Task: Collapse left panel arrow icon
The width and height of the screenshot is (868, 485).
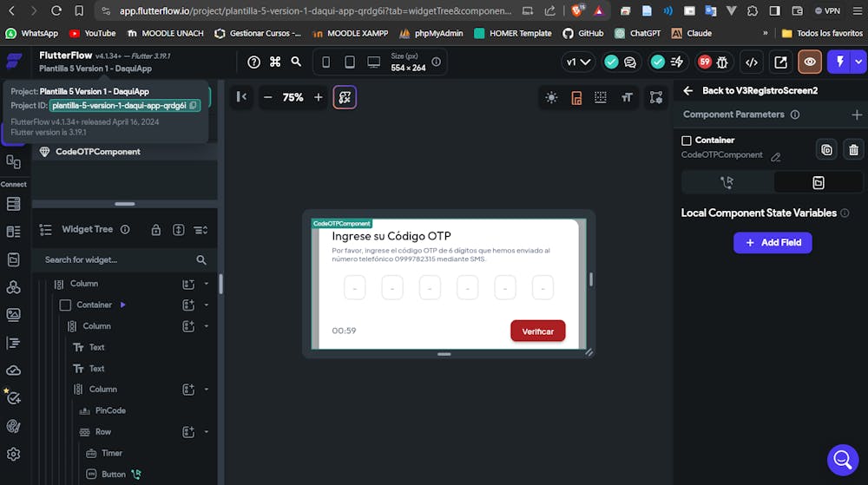Action: [x=241, y=97]
